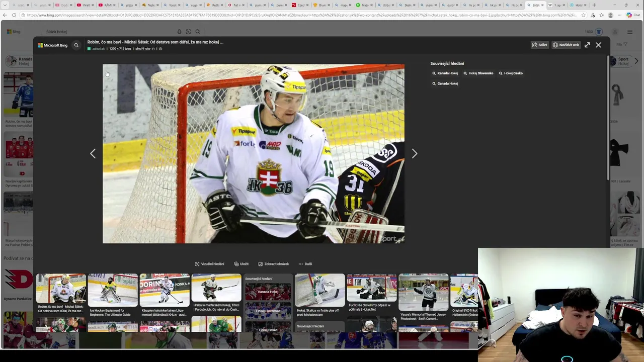Bookmark this page with the star icon
The image size is (644, 362).
(x=583, y=15)
